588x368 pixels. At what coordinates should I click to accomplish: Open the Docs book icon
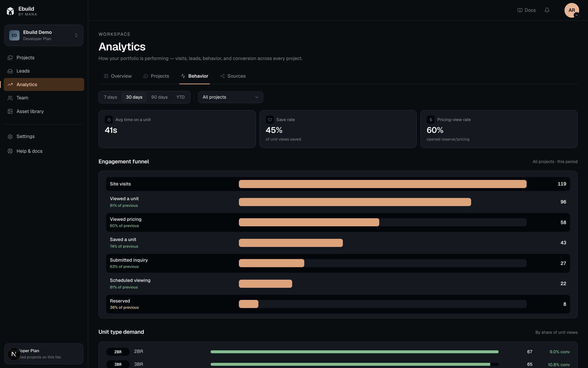[x=520, y=10]
